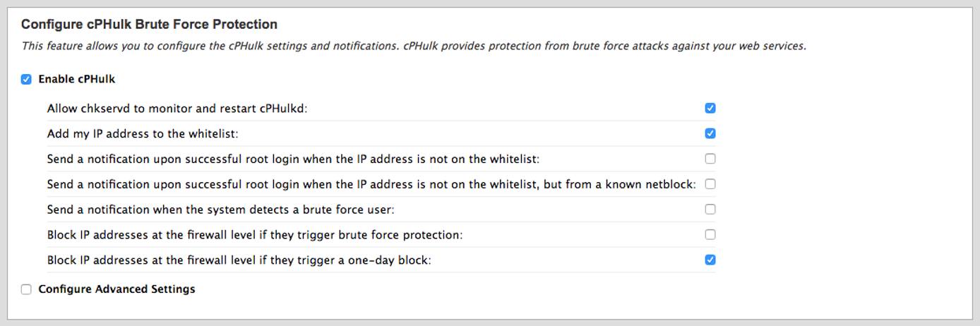Uncheck the firewall block for one-day block checkbox
This screenshot has height=326, width=980.
point(710,260)
